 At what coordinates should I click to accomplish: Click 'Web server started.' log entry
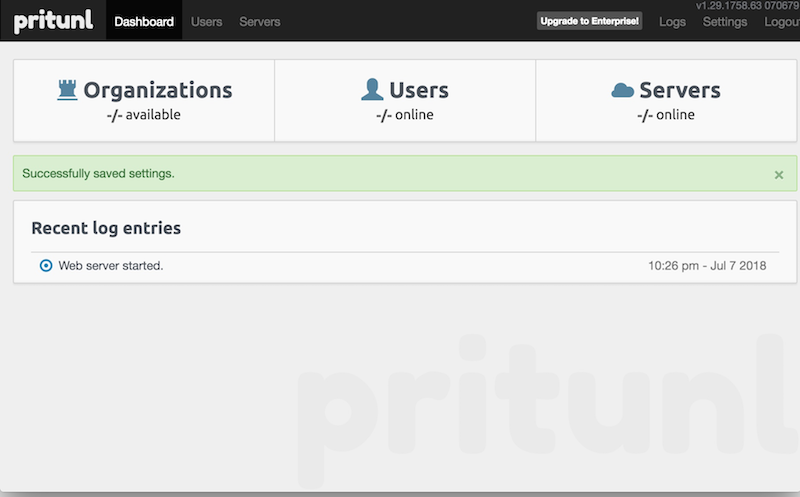pyautogui.click(x=111, y=265)
